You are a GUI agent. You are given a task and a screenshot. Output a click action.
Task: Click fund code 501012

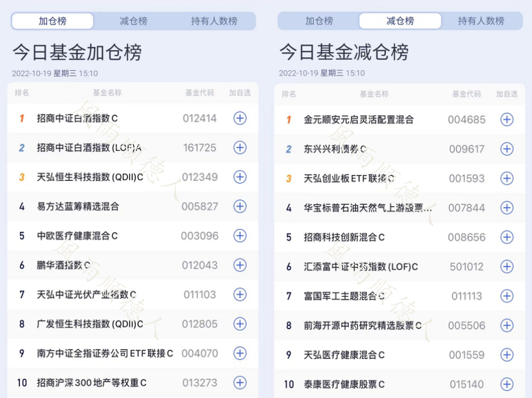point(467,267)
